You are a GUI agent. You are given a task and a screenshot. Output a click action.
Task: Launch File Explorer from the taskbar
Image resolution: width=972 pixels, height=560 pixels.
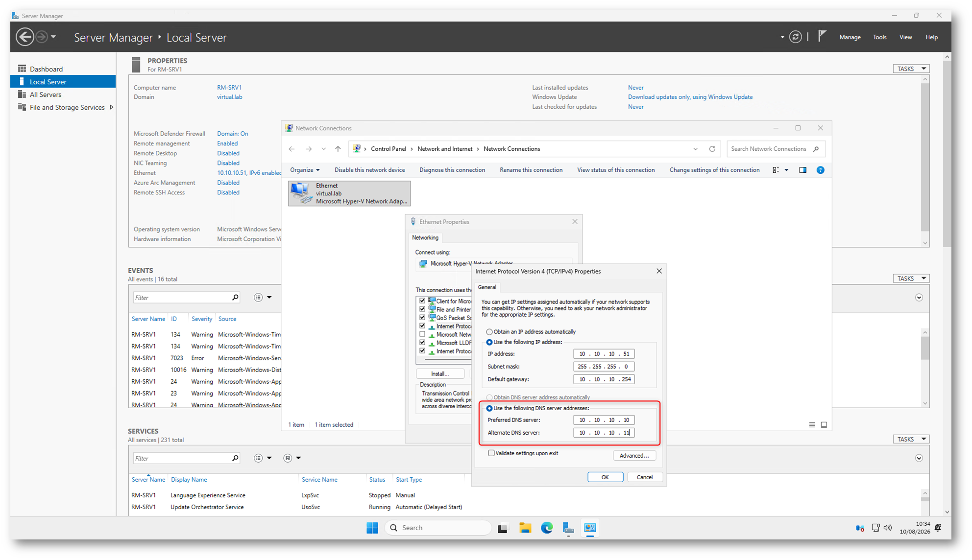coord(525,528)
